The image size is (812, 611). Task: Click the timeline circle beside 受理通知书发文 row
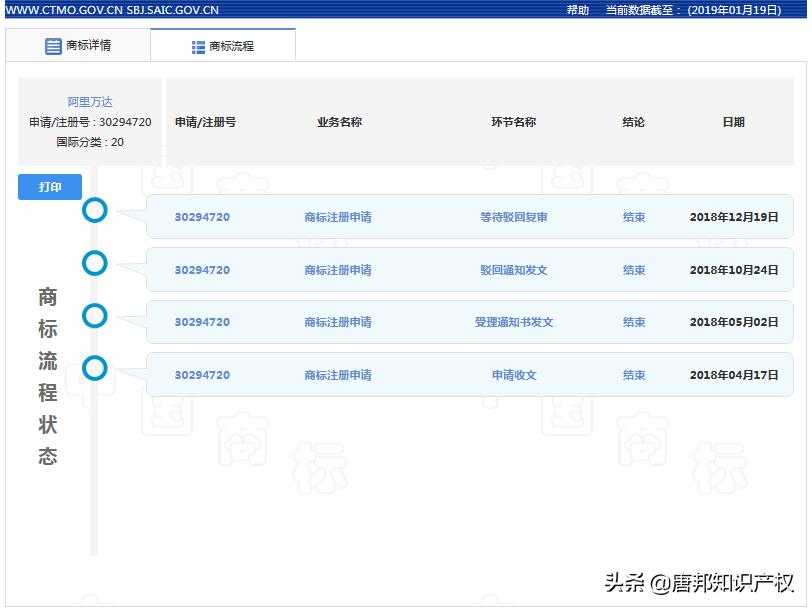(x=94, y=316)
